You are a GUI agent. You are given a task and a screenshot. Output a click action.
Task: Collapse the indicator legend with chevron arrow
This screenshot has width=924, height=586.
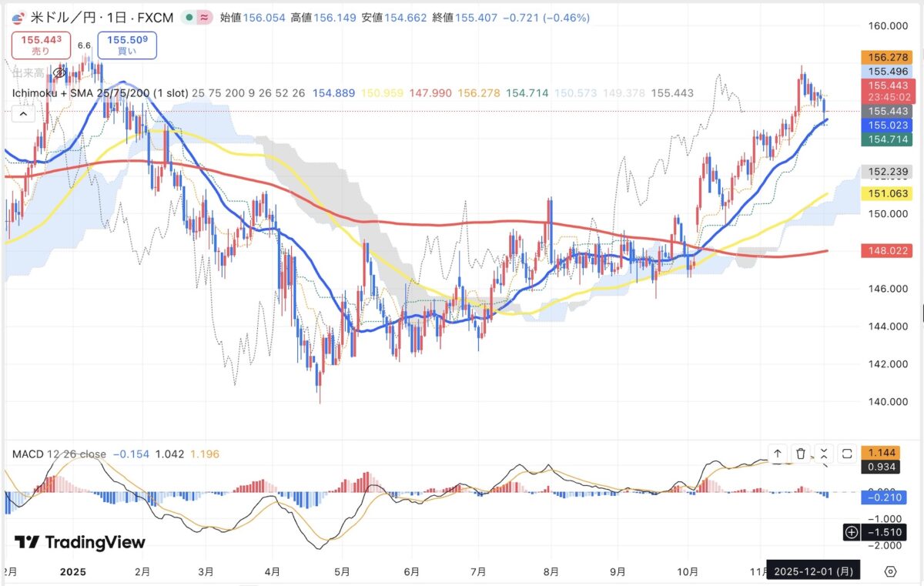(x=23, y=114)
